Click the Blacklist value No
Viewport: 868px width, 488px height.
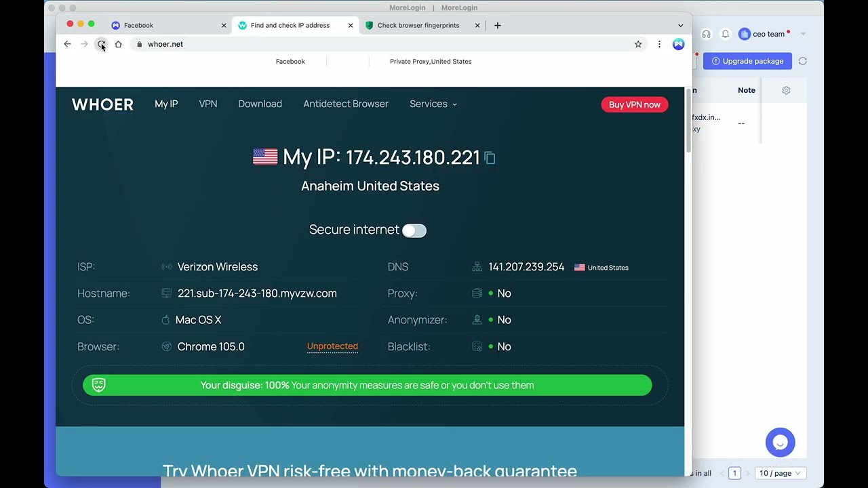pyautogui.click(x=504, y=346)
